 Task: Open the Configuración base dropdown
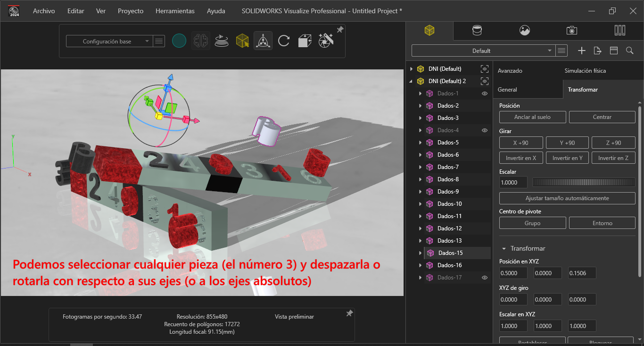[109, 42]
